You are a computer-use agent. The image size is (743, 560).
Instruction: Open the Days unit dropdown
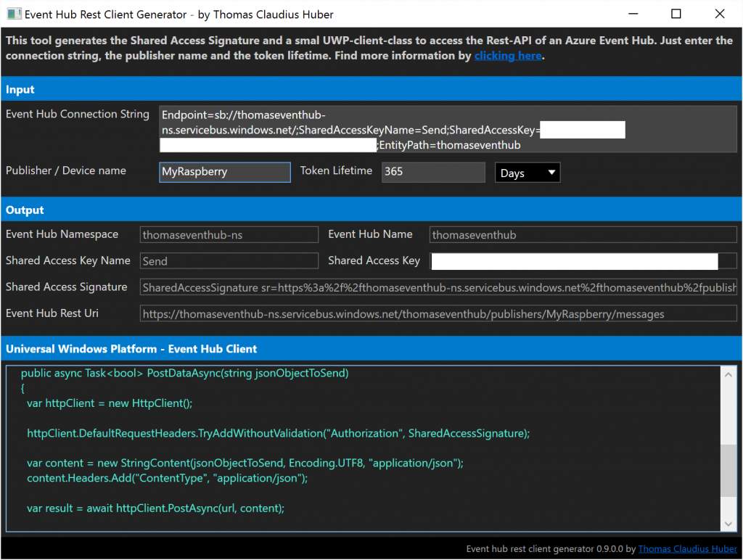[528, 172]
